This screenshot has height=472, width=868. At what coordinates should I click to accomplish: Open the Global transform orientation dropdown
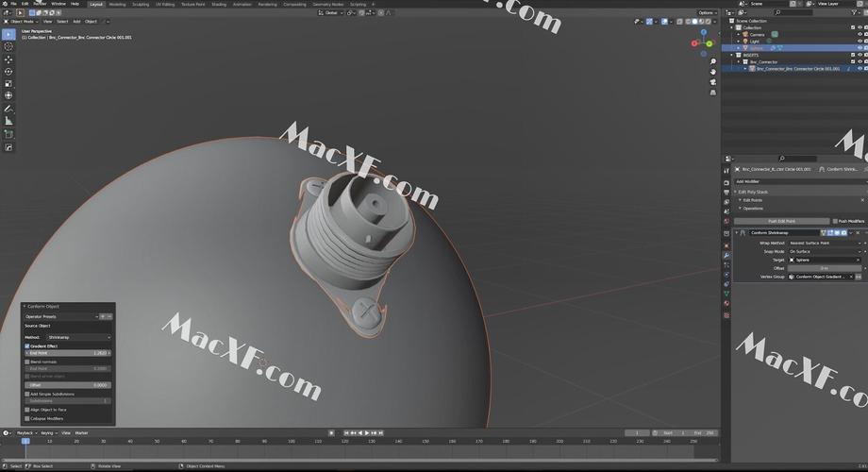tap(331, 12)
